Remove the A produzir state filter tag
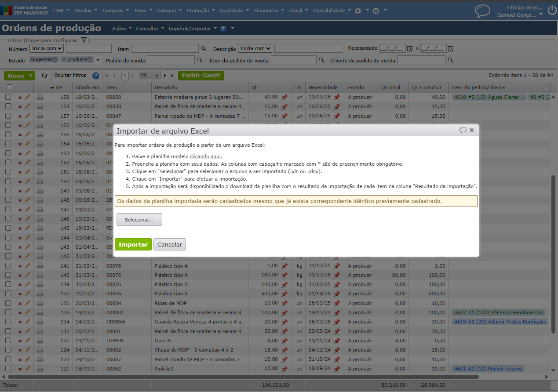This screenshot has height=392, width=558. click(90, 59)
